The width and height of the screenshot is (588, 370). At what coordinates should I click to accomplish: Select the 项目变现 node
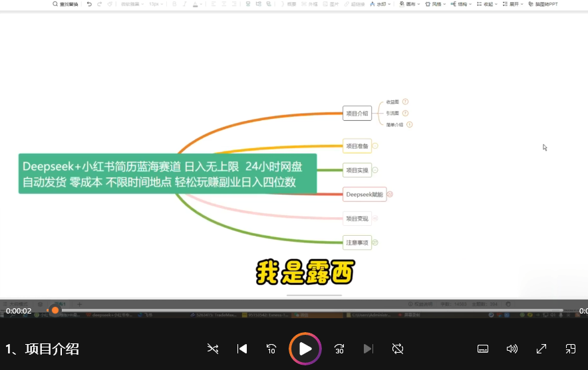point(357,219)
